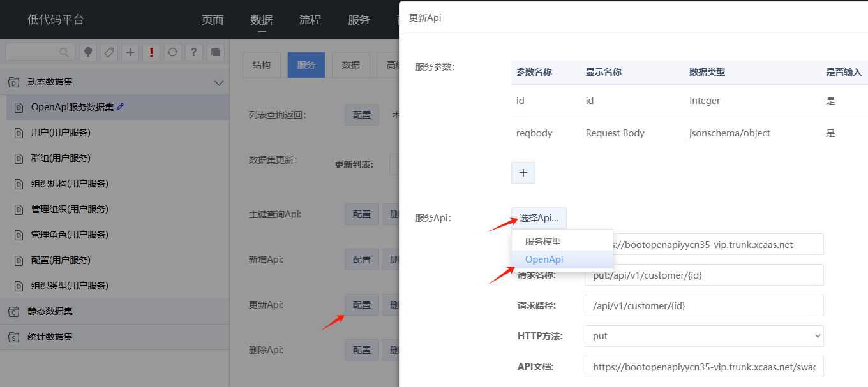Click 配置 button for 更新Api
868x387 pixels.
pos(362,305)
